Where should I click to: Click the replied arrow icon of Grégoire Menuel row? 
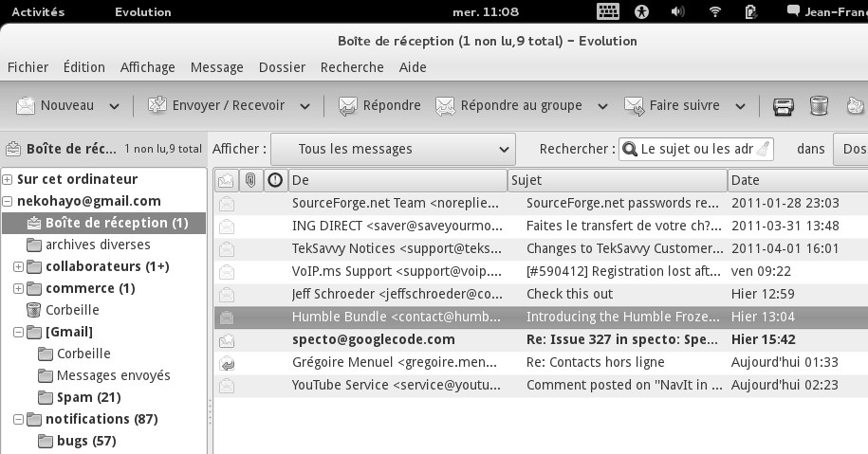pos(227,363)
